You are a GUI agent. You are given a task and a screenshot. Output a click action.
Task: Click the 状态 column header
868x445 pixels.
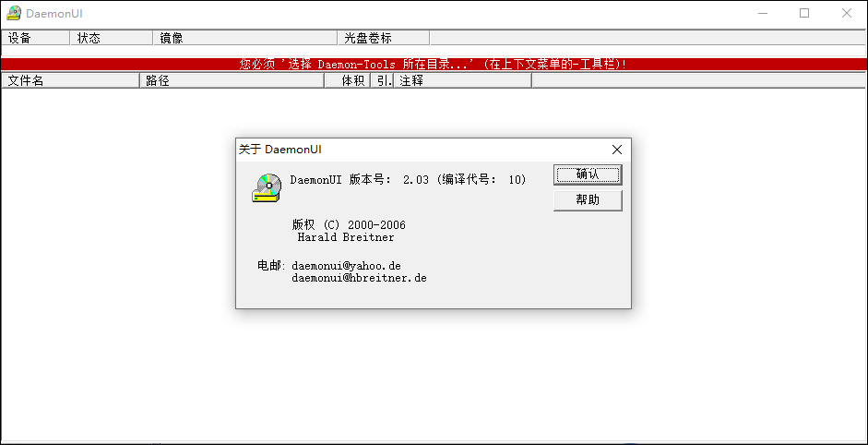coord(112,38)
